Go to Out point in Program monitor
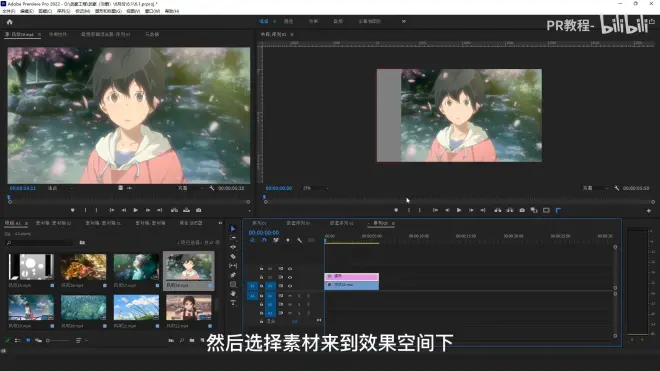 483,210
